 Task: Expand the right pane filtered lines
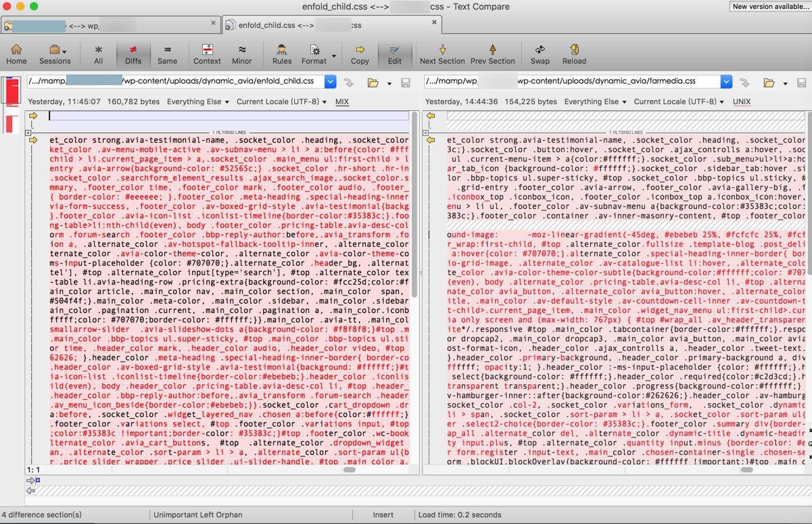point(426,133)
